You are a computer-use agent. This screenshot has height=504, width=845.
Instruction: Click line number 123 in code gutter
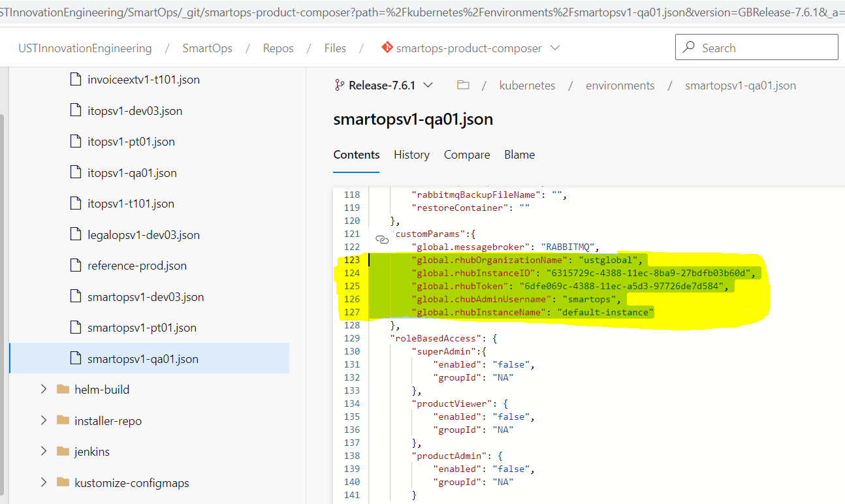pyautogui.click(x=351, y=260)
